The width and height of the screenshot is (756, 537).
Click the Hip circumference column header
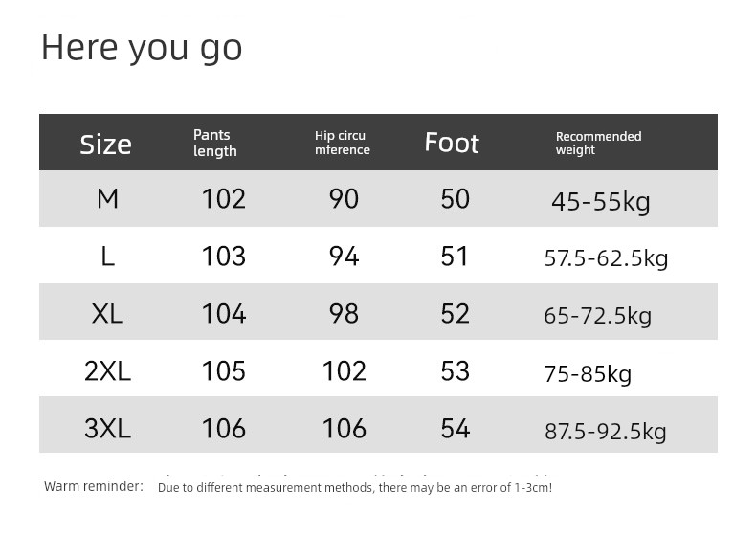coord(343,143)
